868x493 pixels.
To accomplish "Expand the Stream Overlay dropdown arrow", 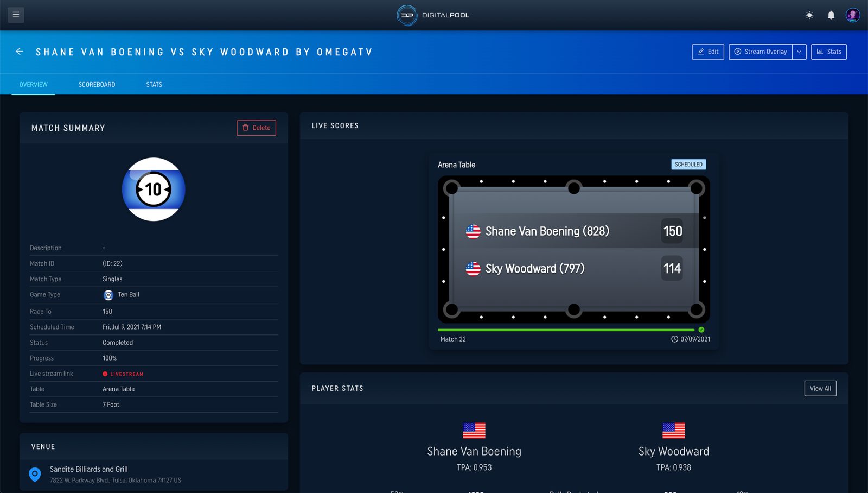I will [x=799, y=52].
